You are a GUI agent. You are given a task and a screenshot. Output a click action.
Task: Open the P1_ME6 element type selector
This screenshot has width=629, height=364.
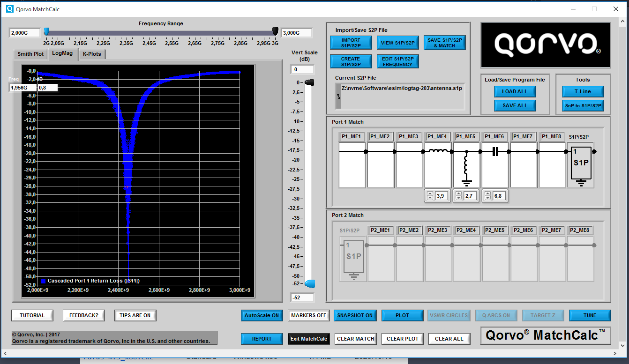[x=494, y=136]
